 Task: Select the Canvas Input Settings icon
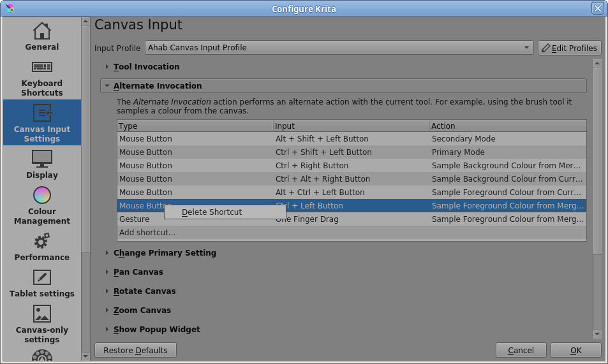click(x=42, y=113)
